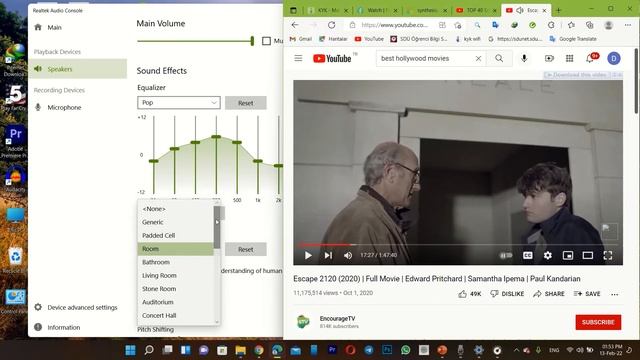640x360 pixels.
Task: Choose Bathroom environment option
Action: click(x=176, y=262)
